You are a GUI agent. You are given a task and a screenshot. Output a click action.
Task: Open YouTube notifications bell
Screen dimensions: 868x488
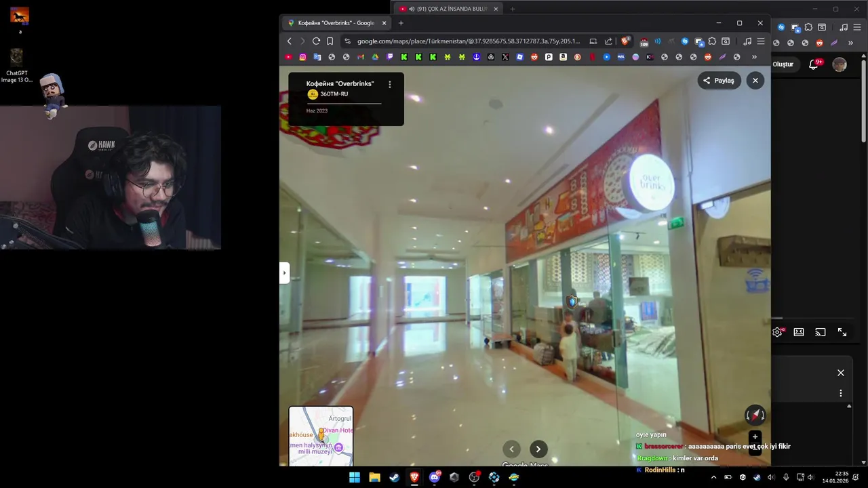click(x=814, y=65)
